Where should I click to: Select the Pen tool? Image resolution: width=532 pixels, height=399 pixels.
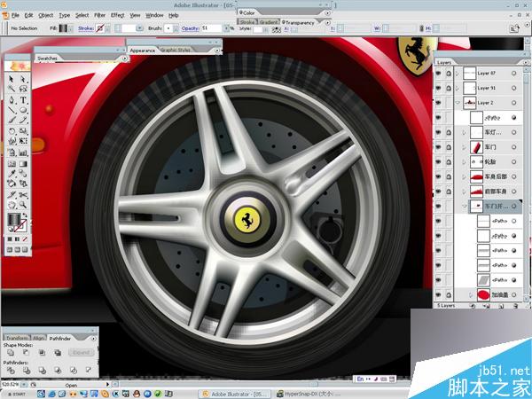[12, 99]
